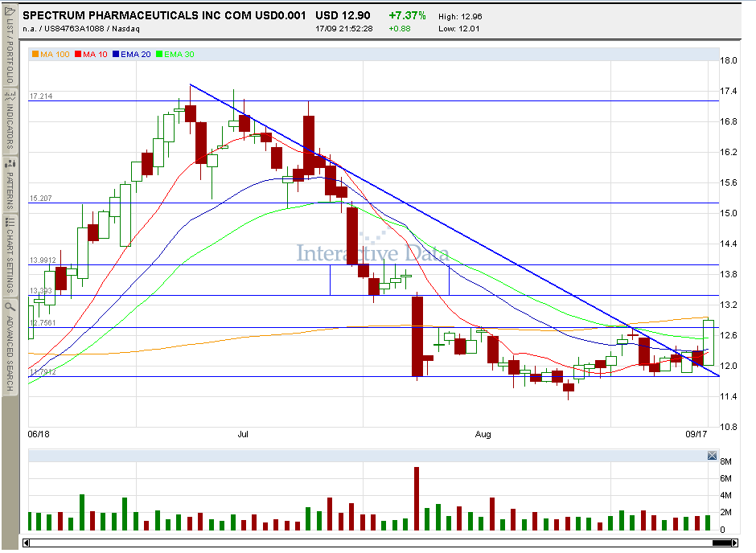Click the +7.37% change value
This screenshot has height=553, width=756.
407,15
